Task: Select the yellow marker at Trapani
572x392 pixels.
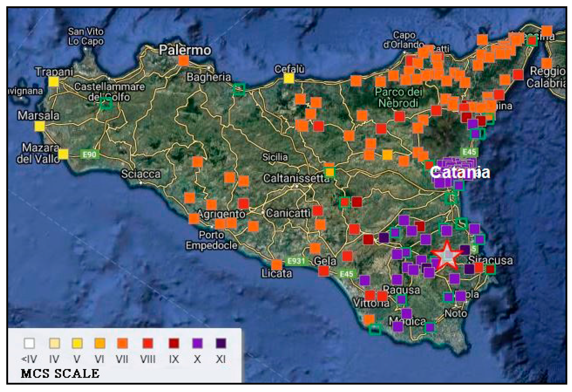Action: click(54, 82)
